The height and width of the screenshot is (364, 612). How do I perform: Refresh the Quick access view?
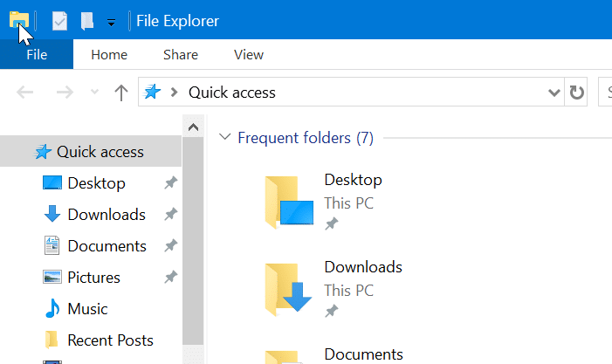(x=576, y=93)
